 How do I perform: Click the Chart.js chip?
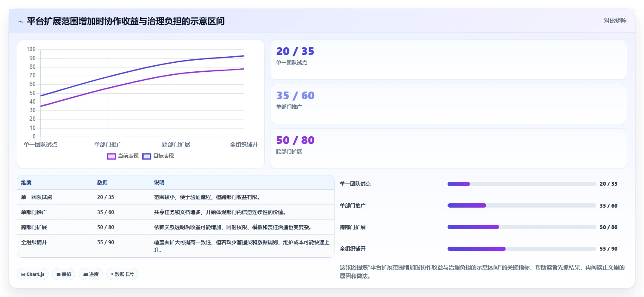33,274
